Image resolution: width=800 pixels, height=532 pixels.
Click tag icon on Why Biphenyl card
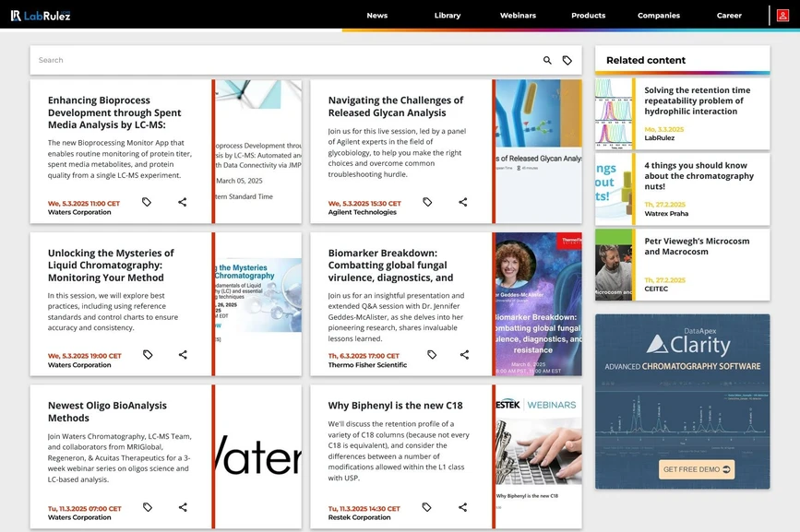pyautogui.click(x=426, y=507)
